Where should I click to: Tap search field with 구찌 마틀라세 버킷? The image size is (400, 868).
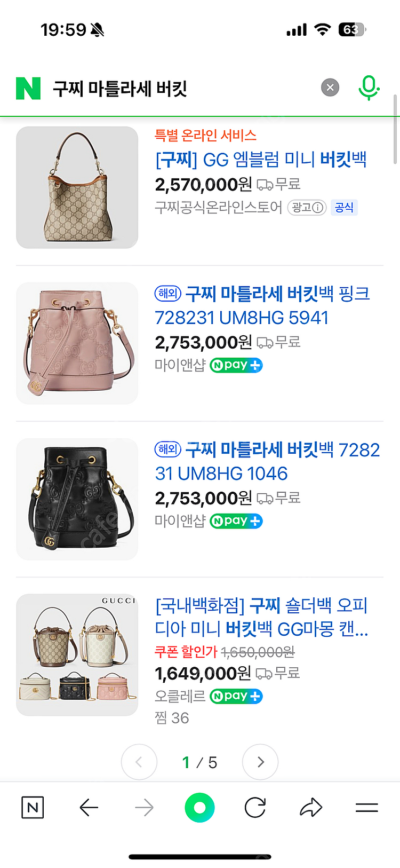point(181,88)
